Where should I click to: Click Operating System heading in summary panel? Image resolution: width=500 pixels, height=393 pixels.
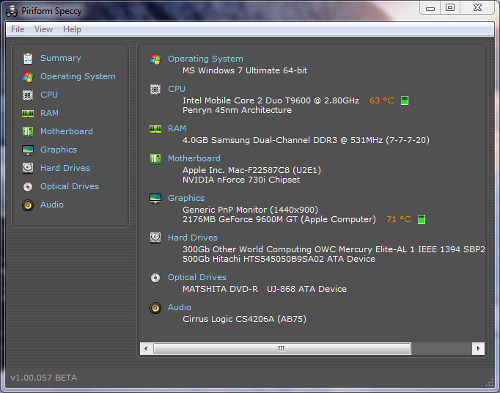click(205, 59)
